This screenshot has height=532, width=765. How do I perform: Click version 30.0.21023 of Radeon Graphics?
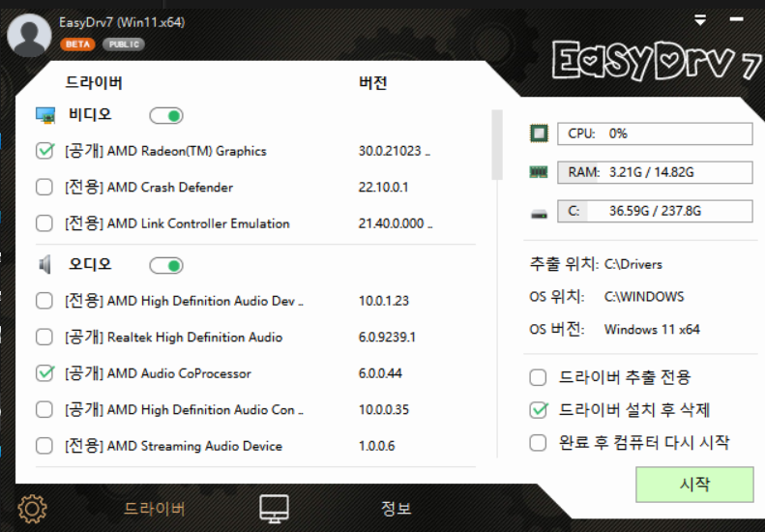coord(395,151)
